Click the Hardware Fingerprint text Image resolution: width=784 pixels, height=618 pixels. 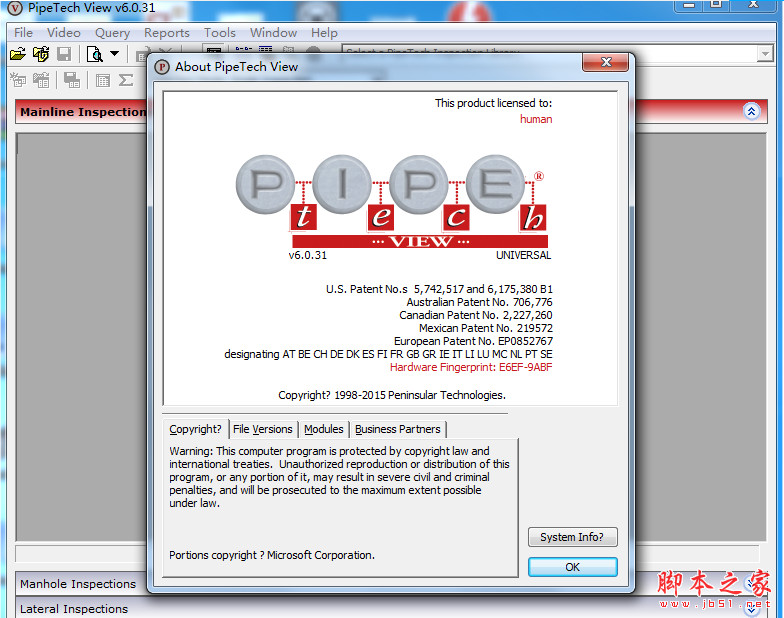point(471,367)
